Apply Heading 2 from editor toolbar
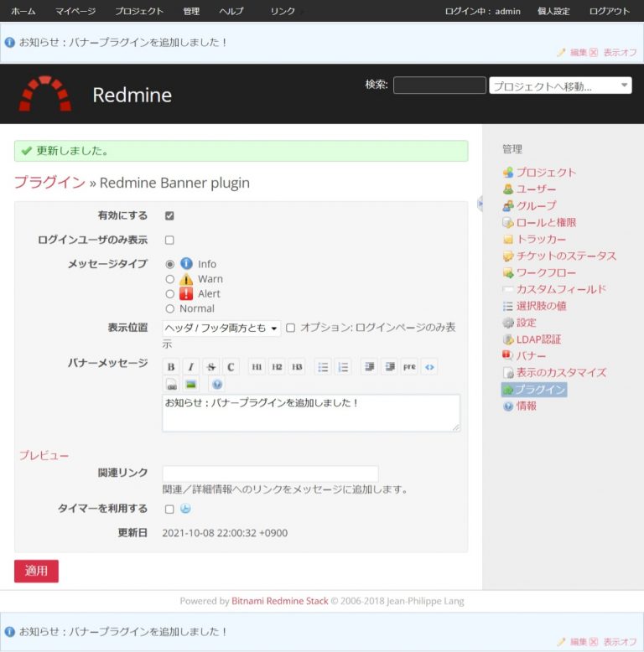Image resolution: width=644 pixels, height=652 pixels. tap(277, 367)
